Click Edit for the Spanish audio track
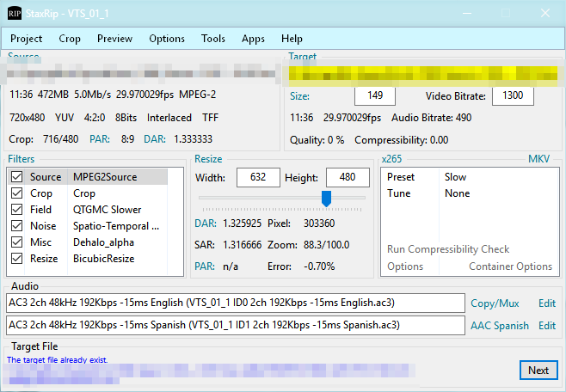566x392 pixels. tap(546, 326)
